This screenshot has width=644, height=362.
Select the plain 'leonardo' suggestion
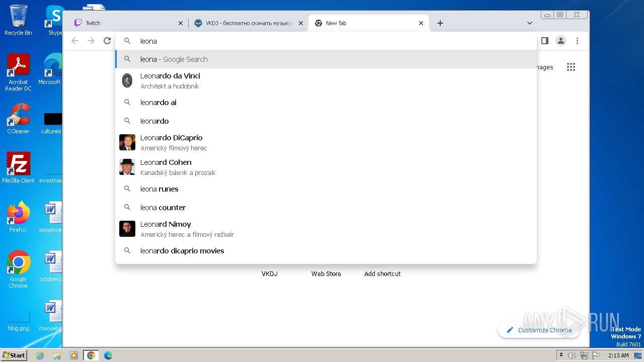tap(326, 121)
